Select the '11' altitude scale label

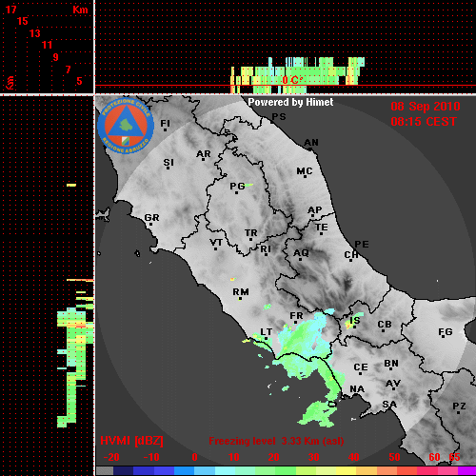click(47, 45)
